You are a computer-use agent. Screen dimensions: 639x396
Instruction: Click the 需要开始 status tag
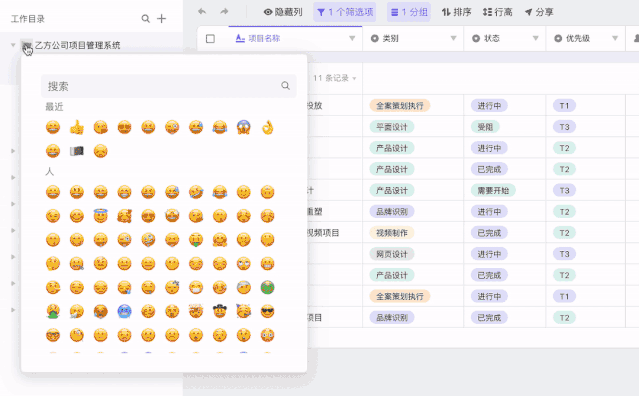493,190
